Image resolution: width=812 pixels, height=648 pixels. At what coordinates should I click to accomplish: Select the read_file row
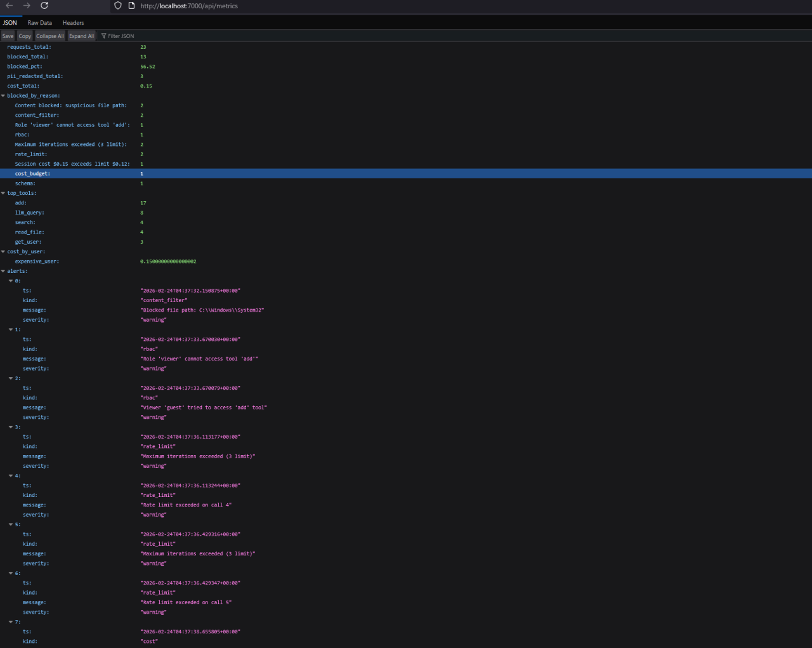coord(406,232)
